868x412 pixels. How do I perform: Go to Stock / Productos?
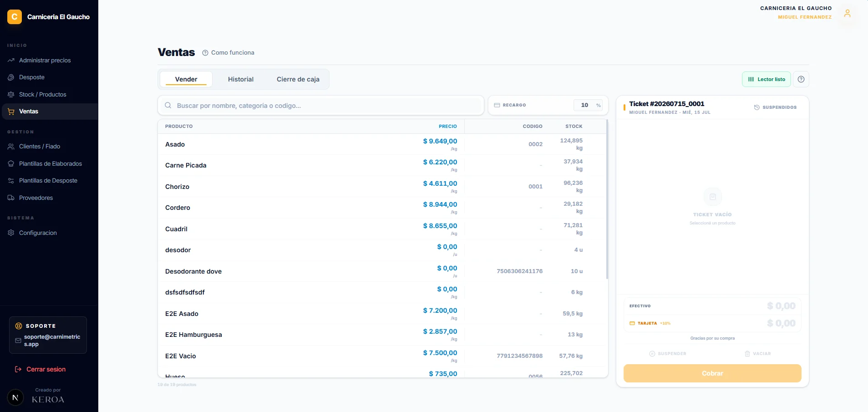(x=43, y=94)
